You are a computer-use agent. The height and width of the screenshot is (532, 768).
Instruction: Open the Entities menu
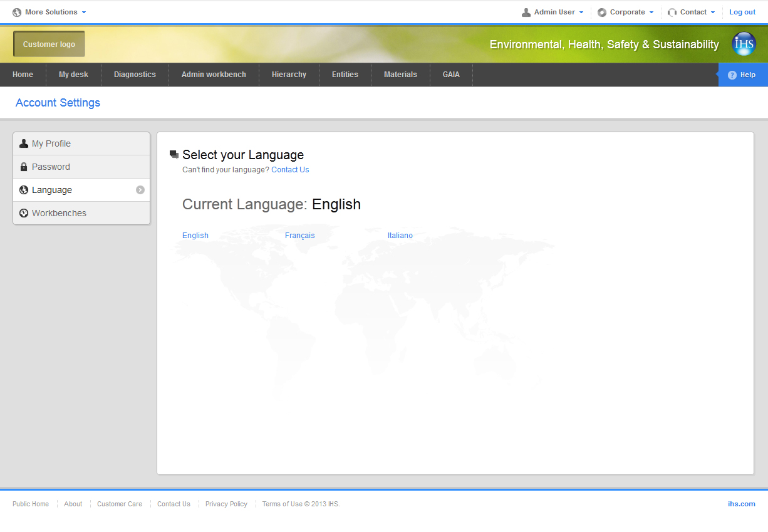[345, 75]
